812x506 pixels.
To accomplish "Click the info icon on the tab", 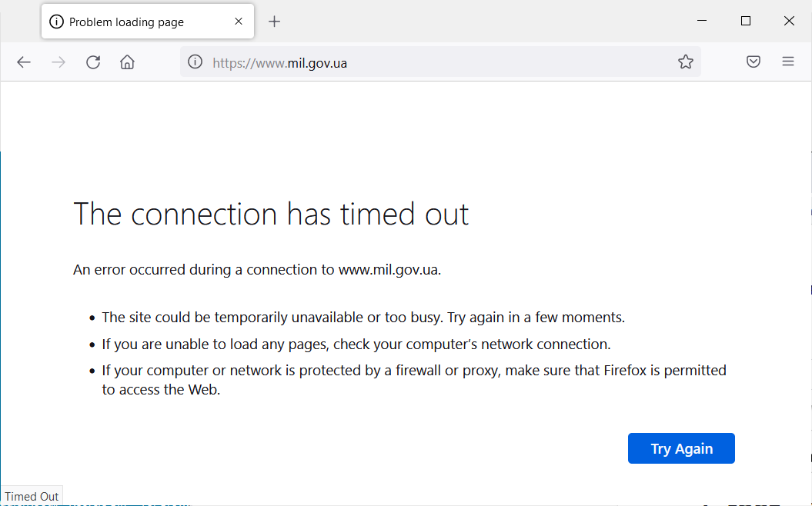I will click(x=56, y=22).
